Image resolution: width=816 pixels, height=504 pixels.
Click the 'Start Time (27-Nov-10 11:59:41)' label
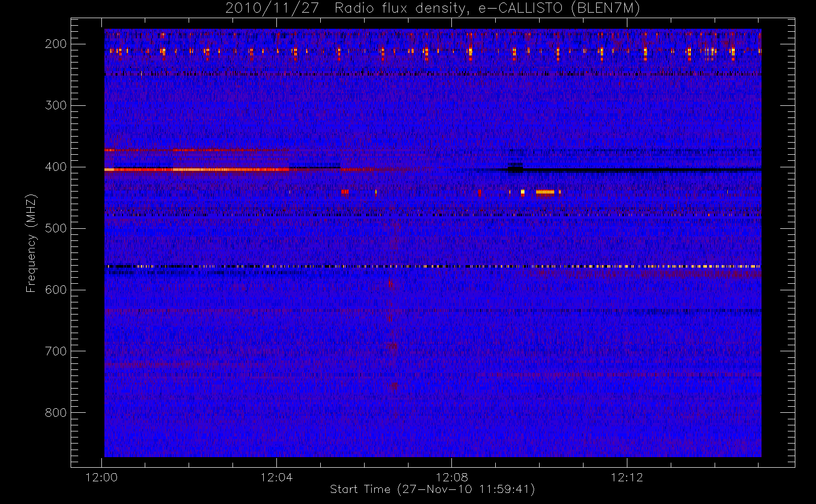432,489
